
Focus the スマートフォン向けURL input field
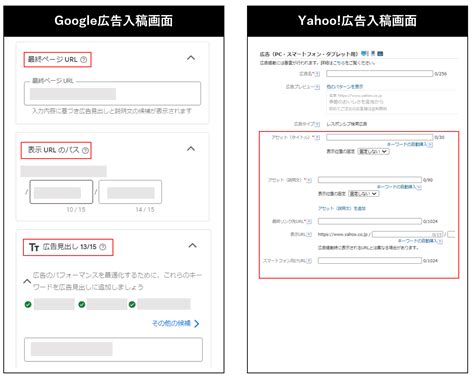[370, 260]
